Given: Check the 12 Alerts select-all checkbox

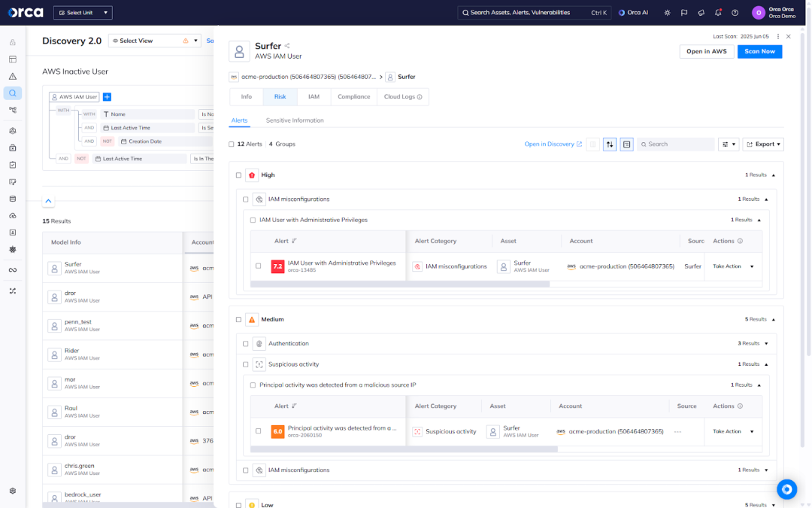Looking at the screenshot, I should (232, 144).
